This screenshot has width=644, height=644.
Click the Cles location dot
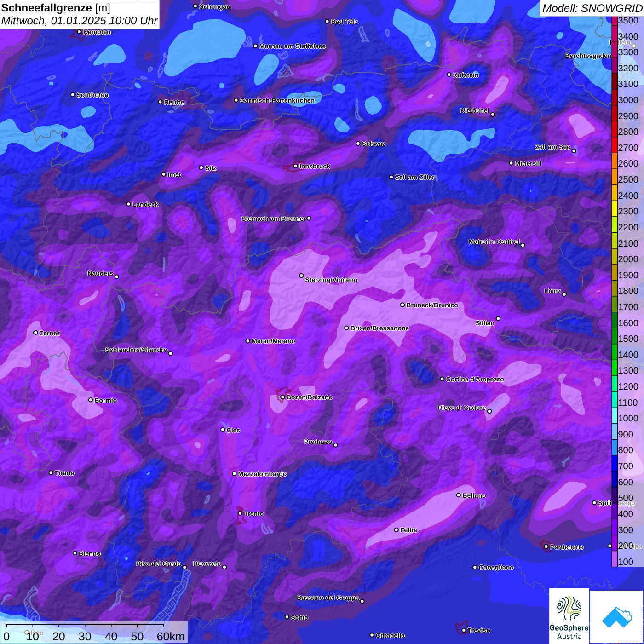click(x=223, y=430)
